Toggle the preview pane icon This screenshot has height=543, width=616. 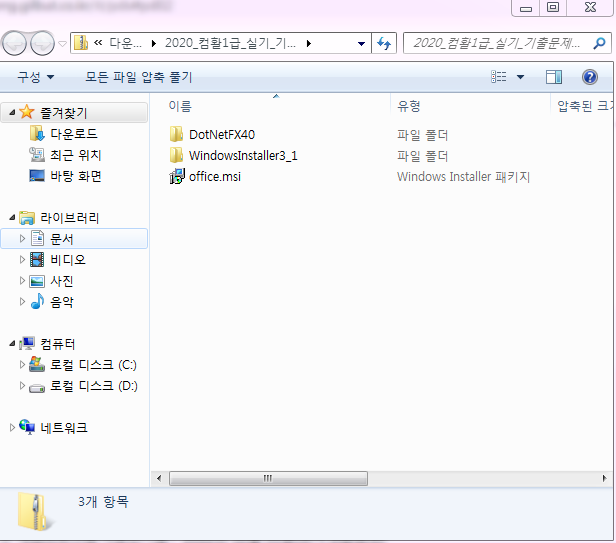[x=554, y=77]
